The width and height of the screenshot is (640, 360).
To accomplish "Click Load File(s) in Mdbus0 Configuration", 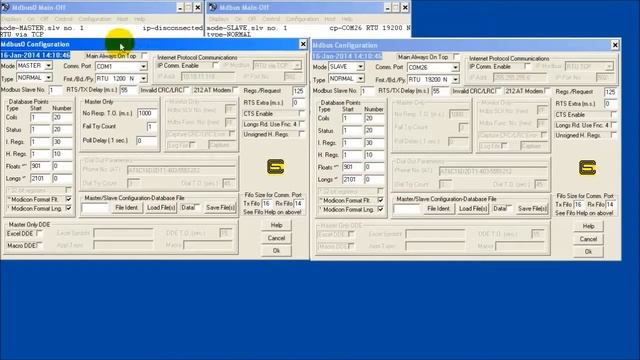I will click(x=161, y=208).
